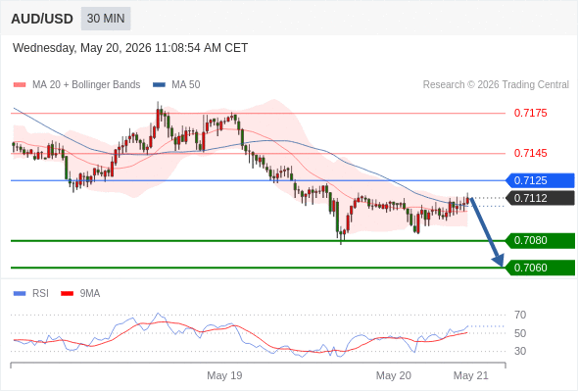The height and width of the screenshot is (392, 578).
Task: Click the blue downward forecast arrow
Action: (487, 232)
